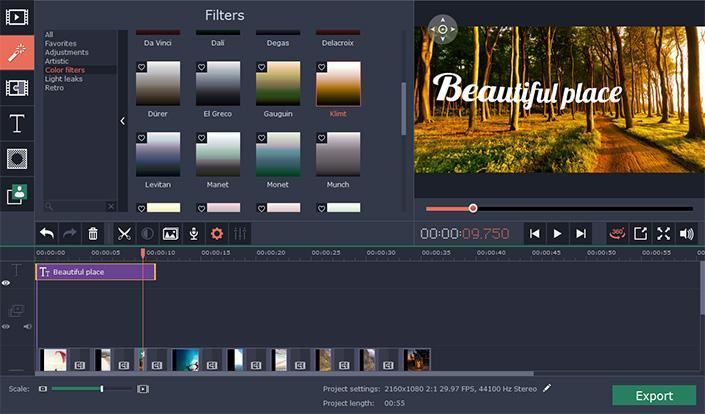Image resolution: width=705 pixels, height=414 pixels.
Task: Collapse the filter categories list arrow
Action: [x=122, y=121]
